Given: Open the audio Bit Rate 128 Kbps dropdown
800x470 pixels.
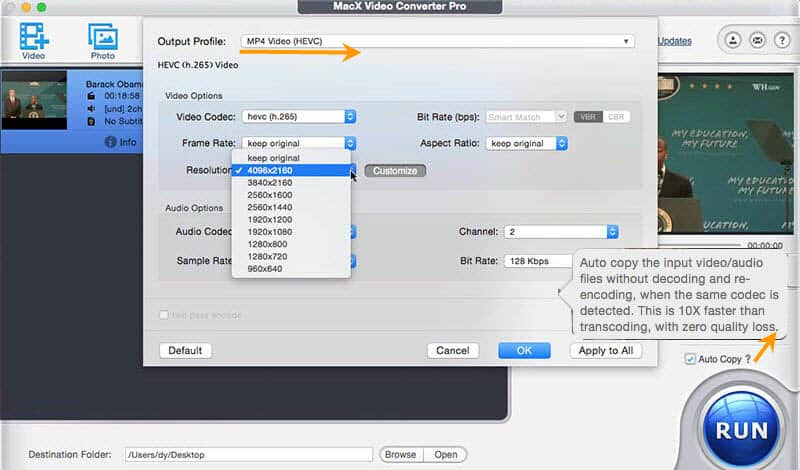Looking at the screenshot, I should point(539,261).
